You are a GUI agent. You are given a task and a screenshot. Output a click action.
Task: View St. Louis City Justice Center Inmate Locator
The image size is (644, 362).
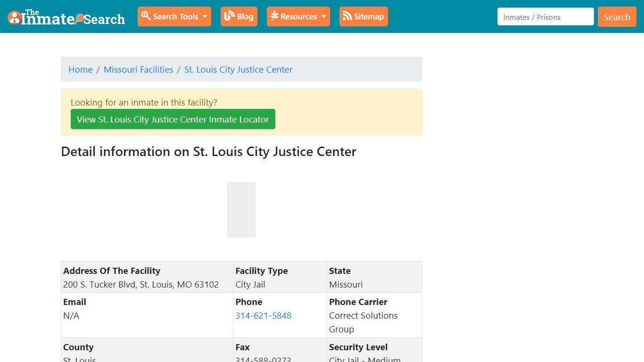[173, 119]
